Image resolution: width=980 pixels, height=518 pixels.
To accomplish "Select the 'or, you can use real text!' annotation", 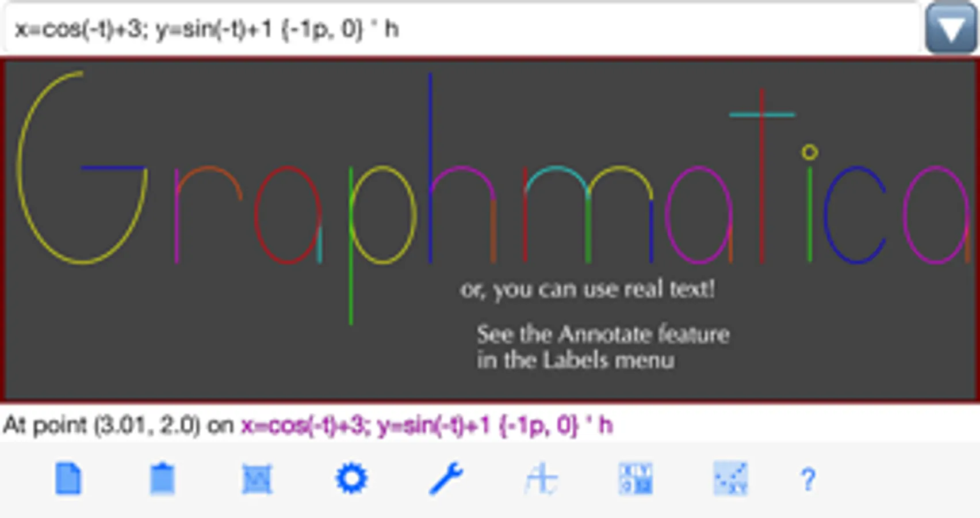I will [x=587, y=290].
